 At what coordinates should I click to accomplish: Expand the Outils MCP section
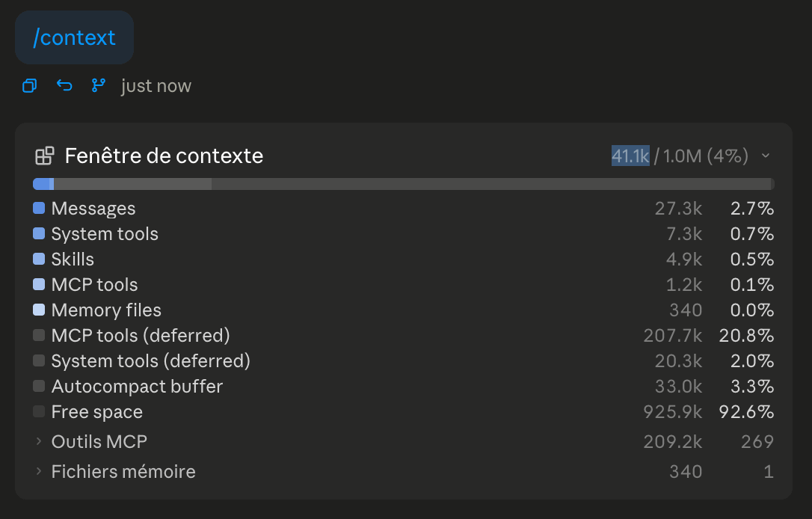(38, 441)
